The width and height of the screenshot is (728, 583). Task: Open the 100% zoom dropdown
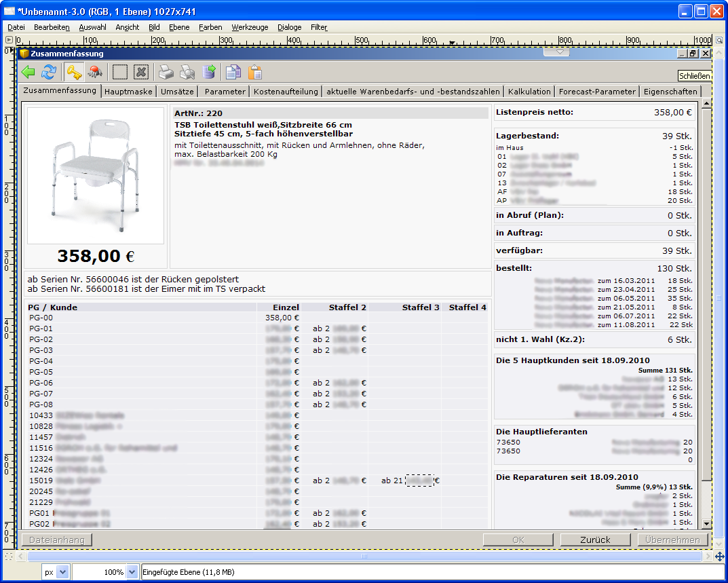pos(132,572)
